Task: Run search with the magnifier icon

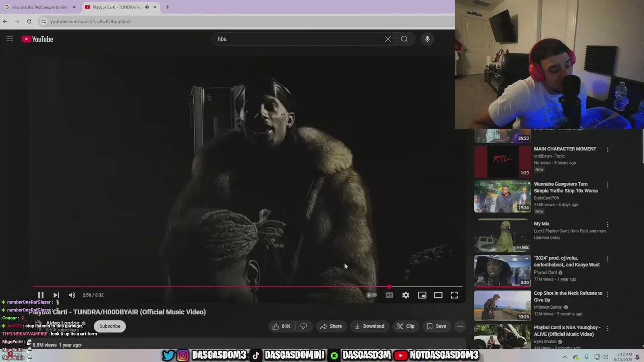Action: 404,39
